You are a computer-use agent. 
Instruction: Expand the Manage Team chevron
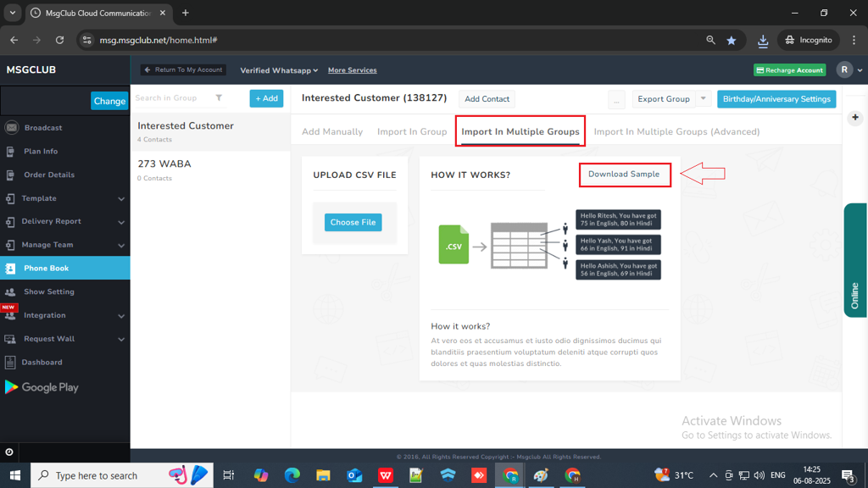point(121,245)
